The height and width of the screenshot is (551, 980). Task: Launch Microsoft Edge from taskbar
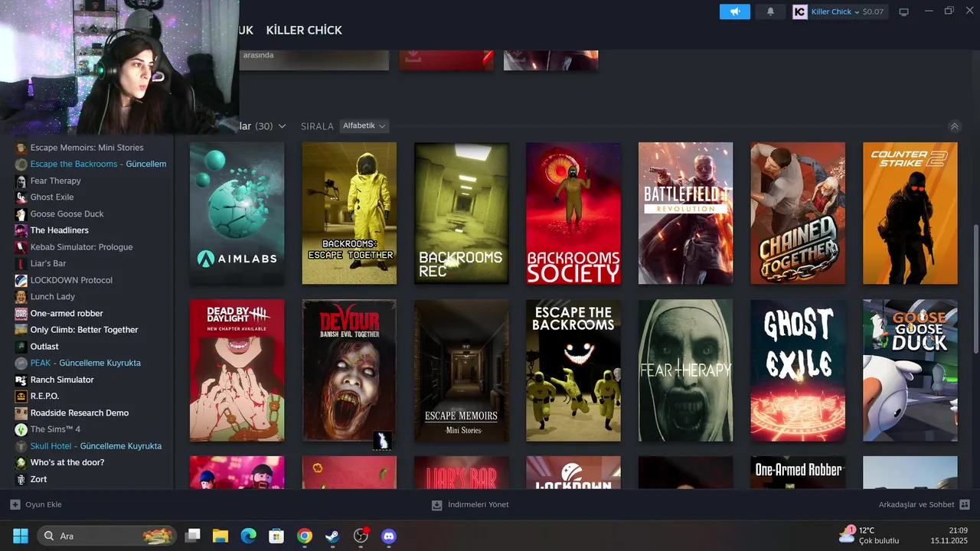[249, 536]
